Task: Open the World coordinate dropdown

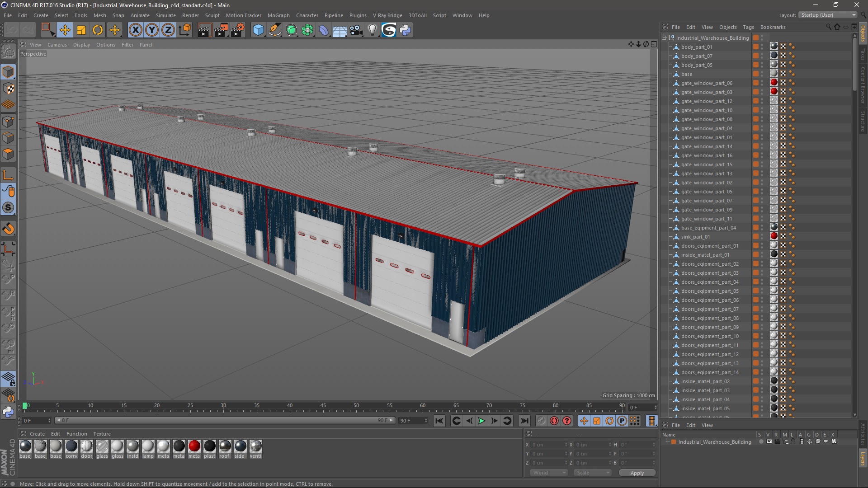Action: point(549,473)
